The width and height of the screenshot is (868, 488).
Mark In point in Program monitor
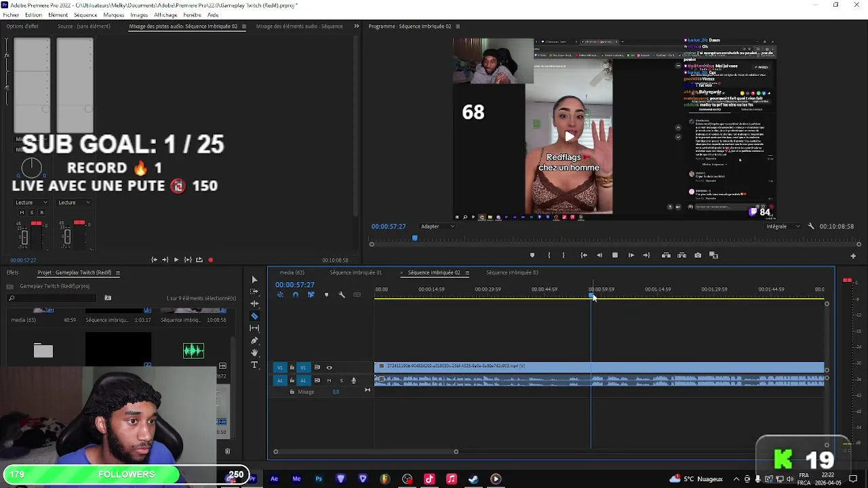point(549,256)
